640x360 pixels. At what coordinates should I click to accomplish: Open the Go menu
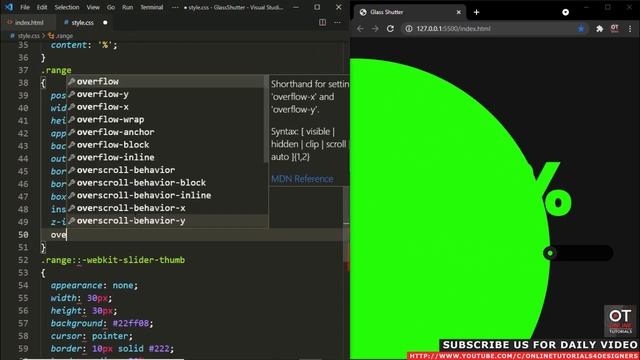pos(111,7)
